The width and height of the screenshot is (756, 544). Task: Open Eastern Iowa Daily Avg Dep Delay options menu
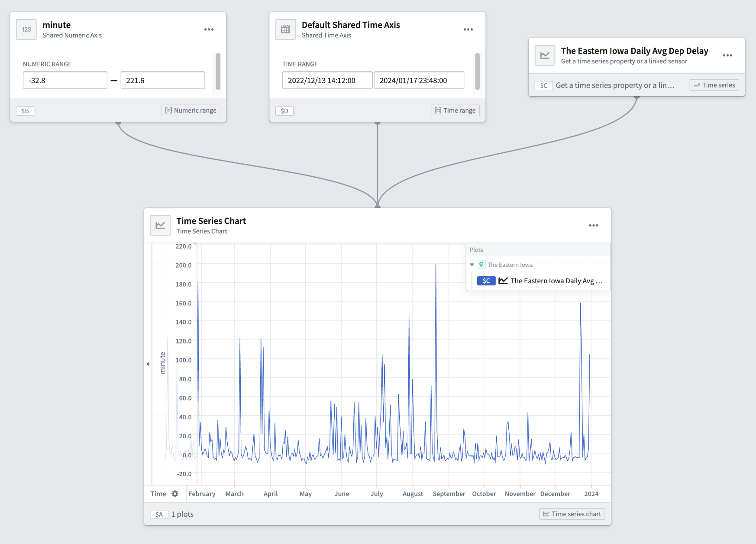pyautogui.click(x=727, y=55)
